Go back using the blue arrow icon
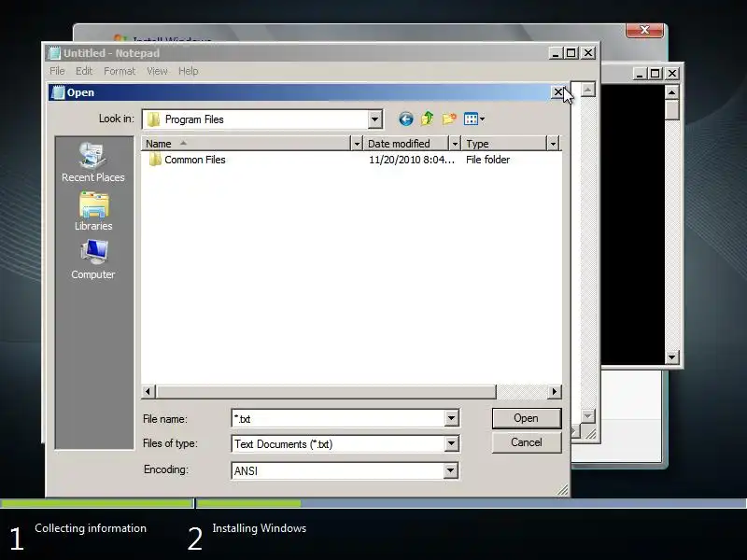The height and width of the screenshot is (560, 747). [x=406, y=119]
